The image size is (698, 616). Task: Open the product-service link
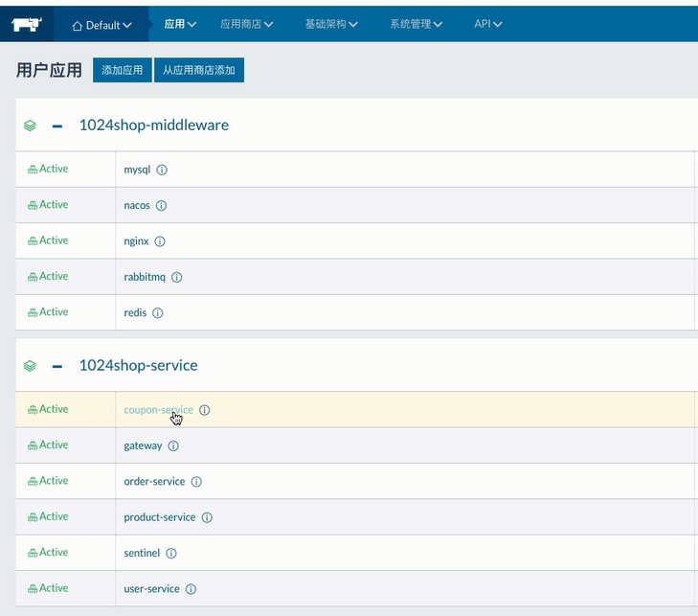(160, 517)
